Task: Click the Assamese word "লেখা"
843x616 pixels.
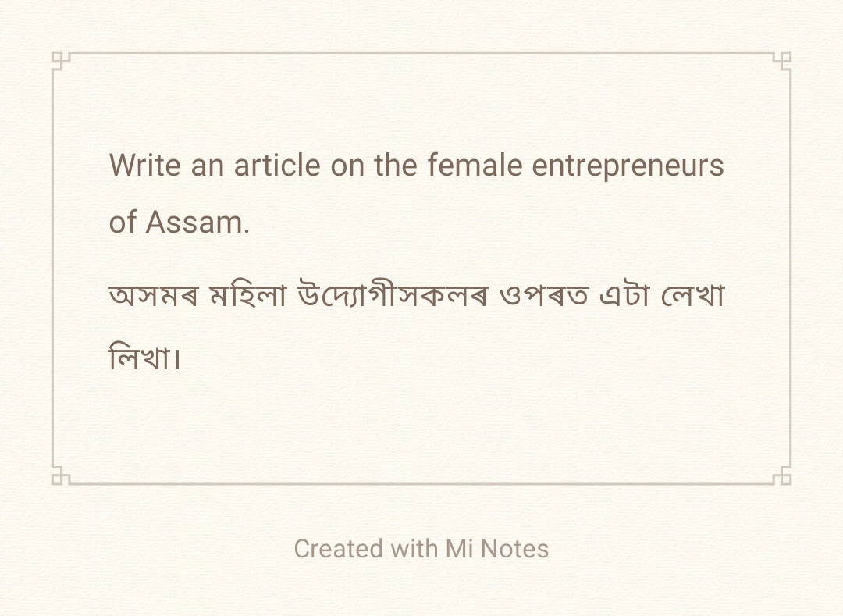Action: click(x=694, y=297)
